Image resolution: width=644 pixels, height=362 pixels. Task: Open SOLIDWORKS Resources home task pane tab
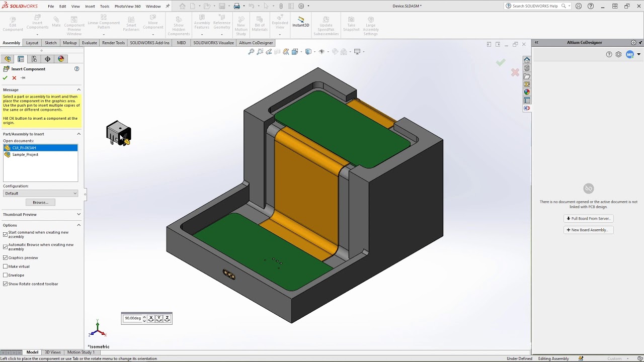tap(527, 60)
